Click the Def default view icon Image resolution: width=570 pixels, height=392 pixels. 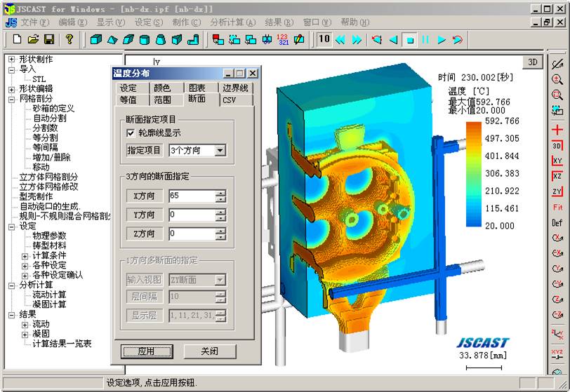click(x=557, y=222)
